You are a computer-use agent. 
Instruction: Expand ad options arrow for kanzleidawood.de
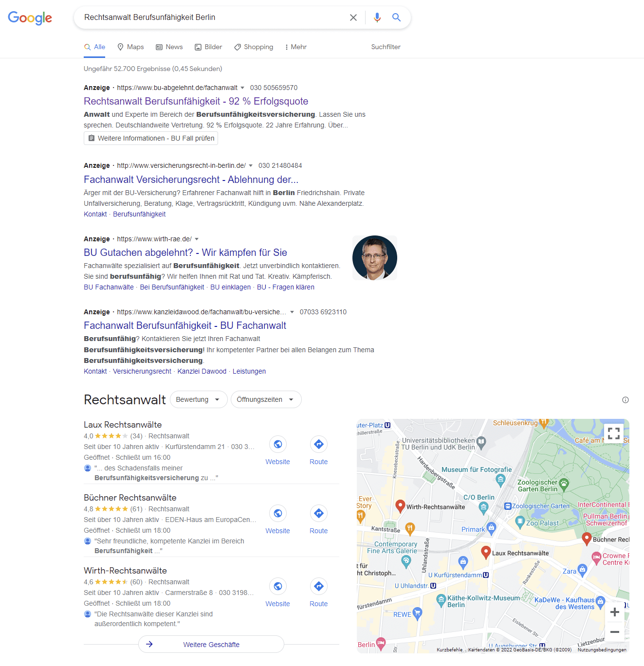pyautogui.click(x=292, y=312)
